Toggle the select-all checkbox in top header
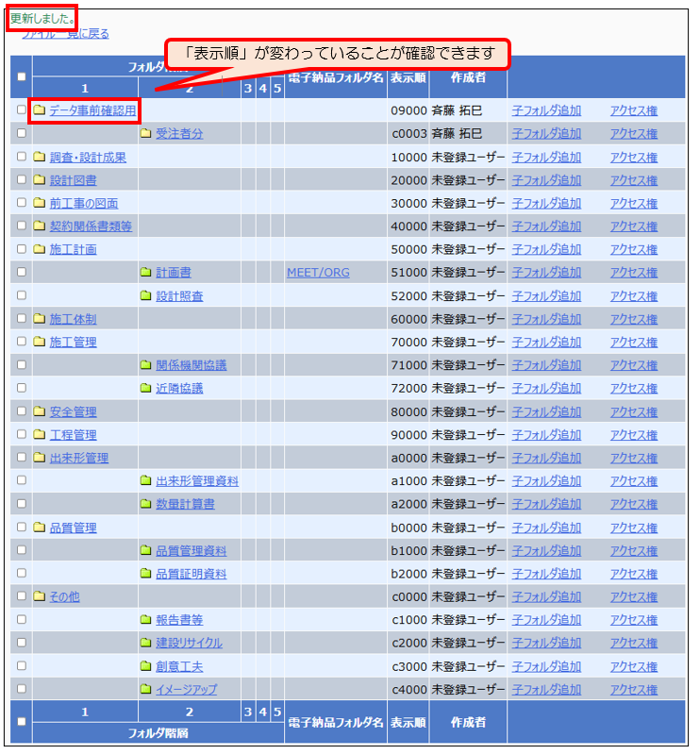 click(x=22, y=77)
